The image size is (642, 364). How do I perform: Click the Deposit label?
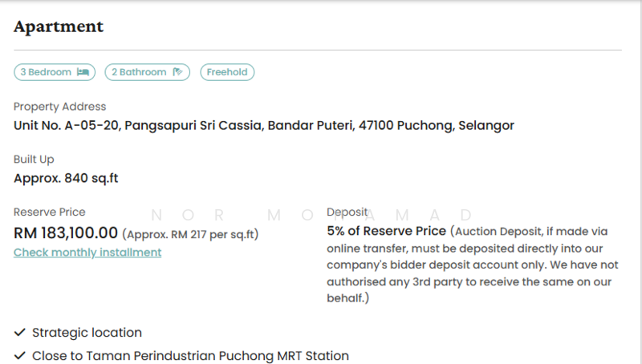(x=347, y=212)
